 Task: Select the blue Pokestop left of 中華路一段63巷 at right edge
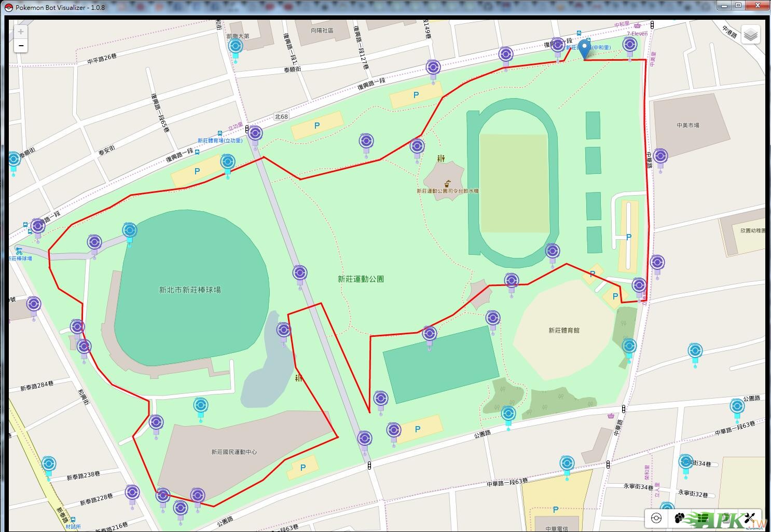point(737,410)
